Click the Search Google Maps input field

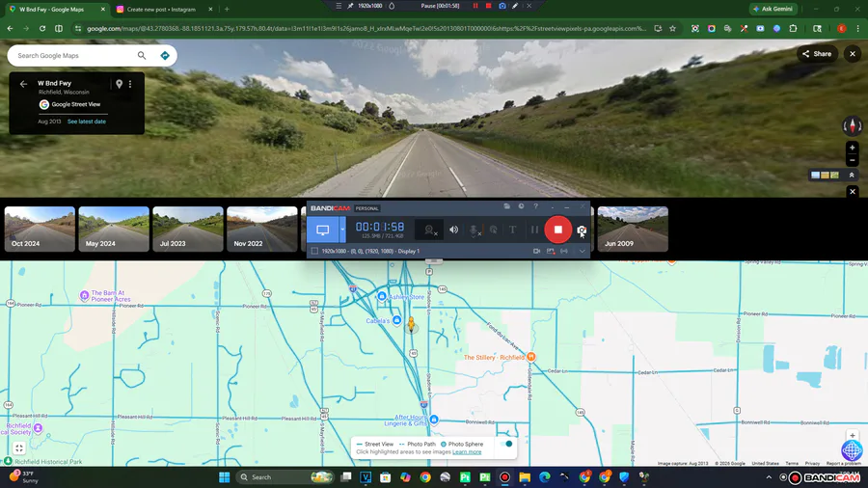point(74,55)
